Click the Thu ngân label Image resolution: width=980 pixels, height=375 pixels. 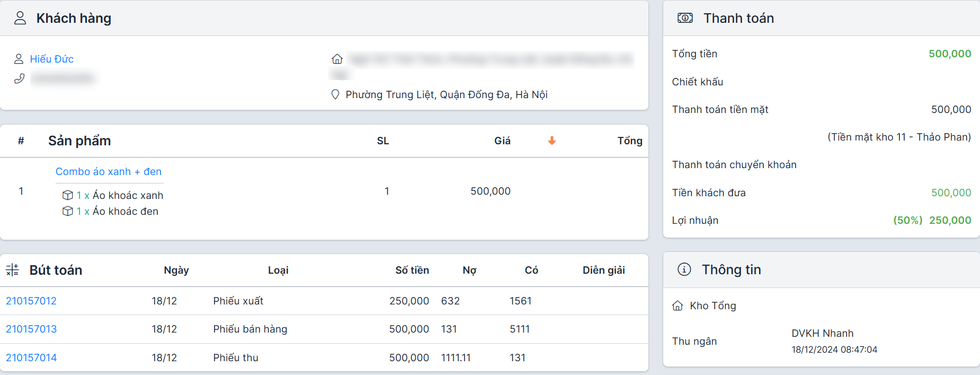pos(694,341)
